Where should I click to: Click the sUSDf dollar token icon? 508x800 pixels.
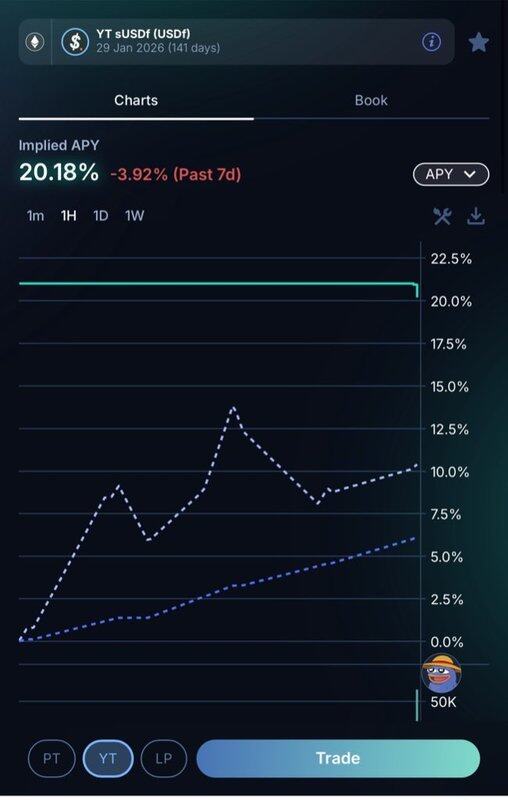[x=75, y=42]
